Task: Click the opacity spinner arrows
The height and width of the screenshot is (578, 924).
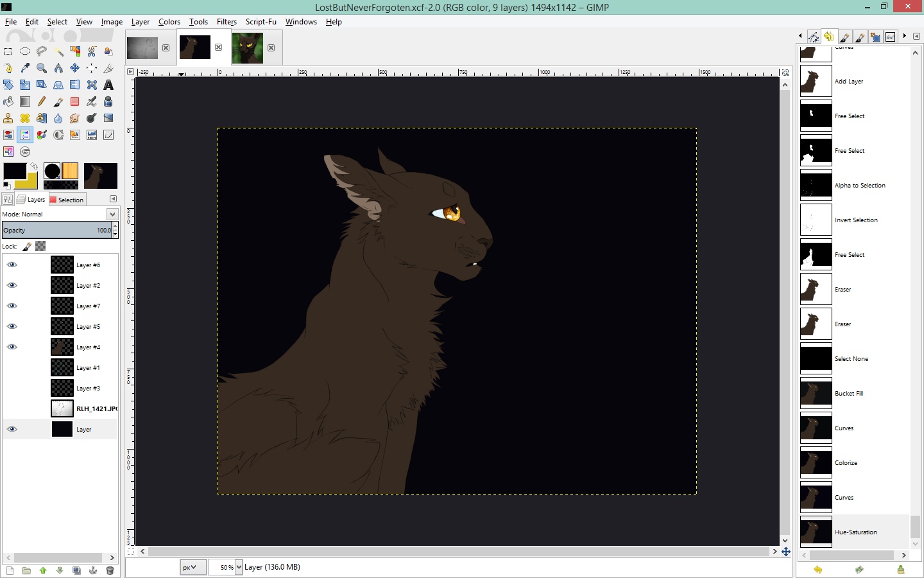Action: (x=115, y=230)
